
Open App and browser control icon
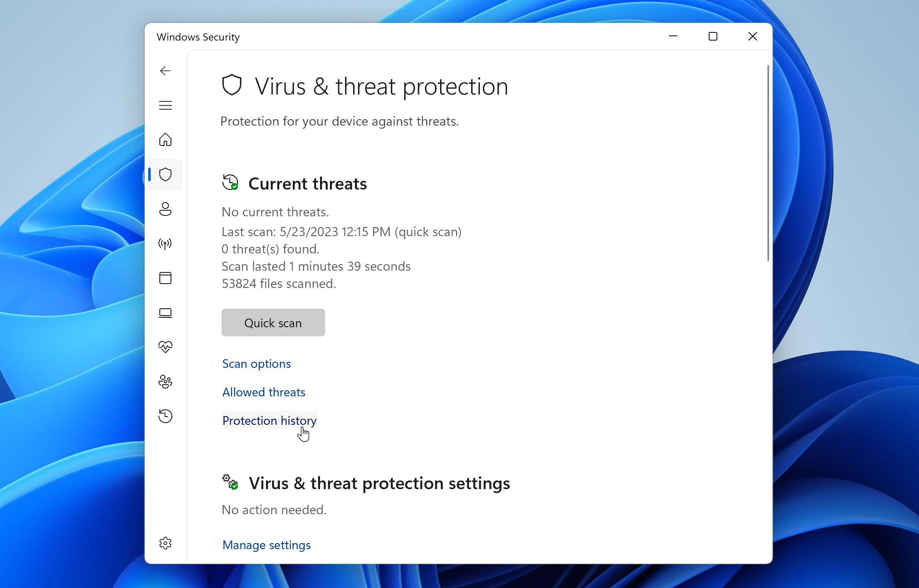165,278
